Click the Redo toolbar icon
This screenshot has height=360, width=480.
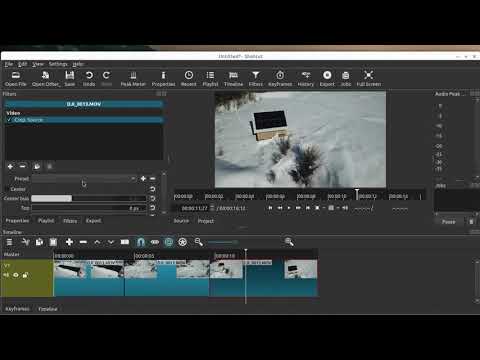[106, 79]
